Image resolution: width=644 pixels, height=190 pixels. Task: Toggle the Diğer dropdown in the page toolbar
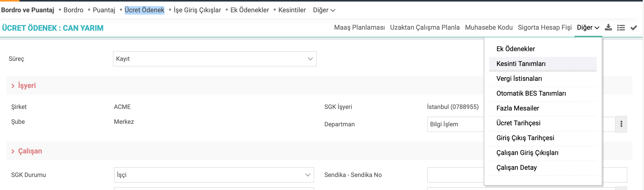click(588, 27)
